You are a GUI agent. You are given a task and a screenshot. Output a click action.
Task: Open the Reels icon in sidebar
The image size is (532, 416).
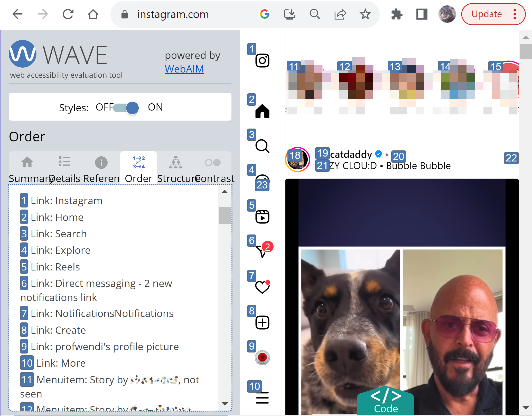(x=262, y=217)
